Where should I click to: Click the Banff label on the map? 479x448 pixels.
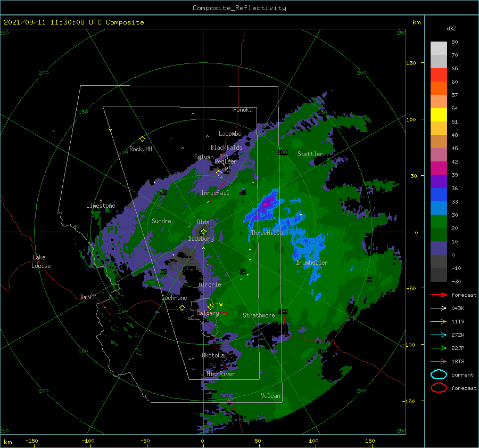tap(88, 297)
